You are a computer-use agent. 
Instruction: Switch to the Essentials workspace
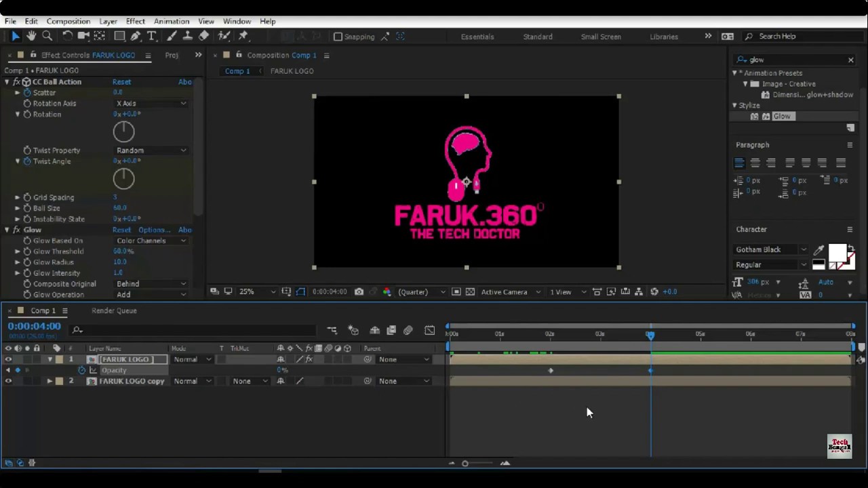[x=477, y=37]
